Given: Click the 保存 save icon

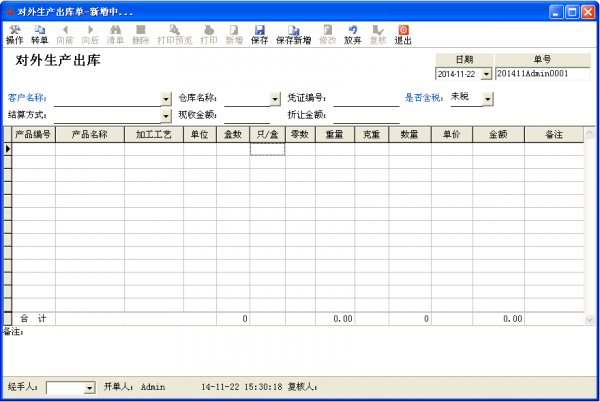Looking at the screenshot, I should tap(259, 35).
